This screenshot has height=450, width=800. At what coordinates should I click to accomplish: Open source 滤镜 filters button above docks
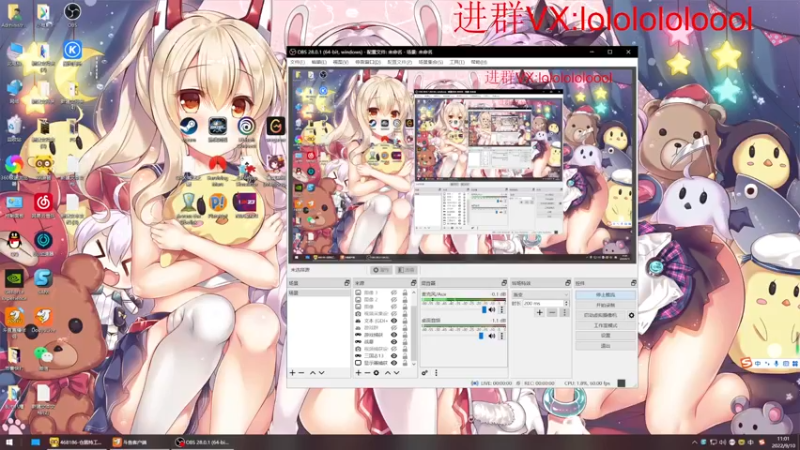tap(407, 270)
